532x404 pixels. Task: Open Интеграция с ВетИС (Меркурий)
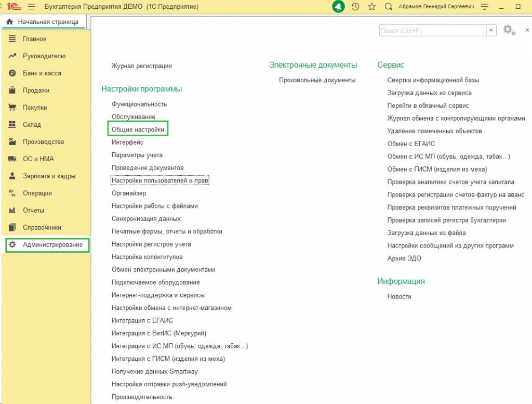[x=159, y=333]
